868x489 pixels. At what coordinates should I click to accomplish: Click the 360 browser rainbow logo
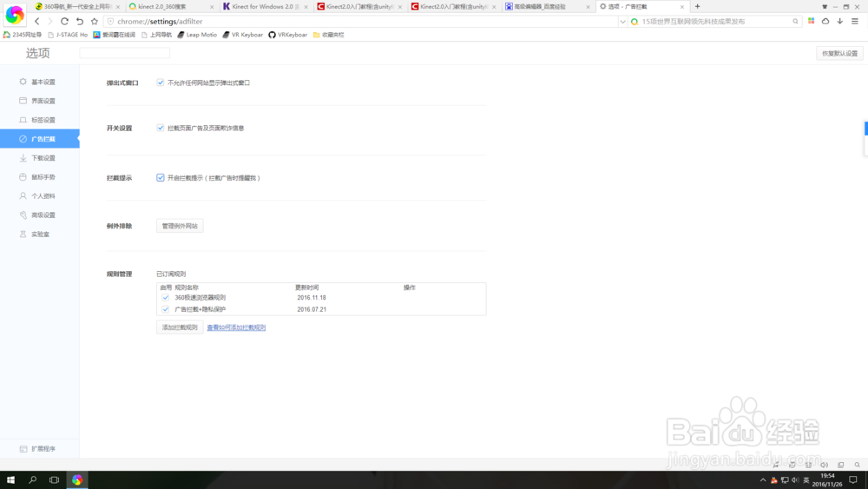click(x=15, y=15)
